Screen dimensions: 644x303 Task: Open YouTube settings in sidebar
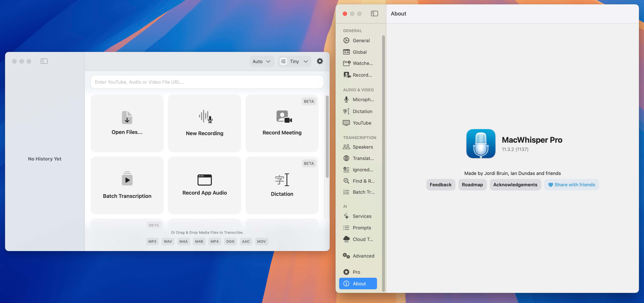point(358,123)
